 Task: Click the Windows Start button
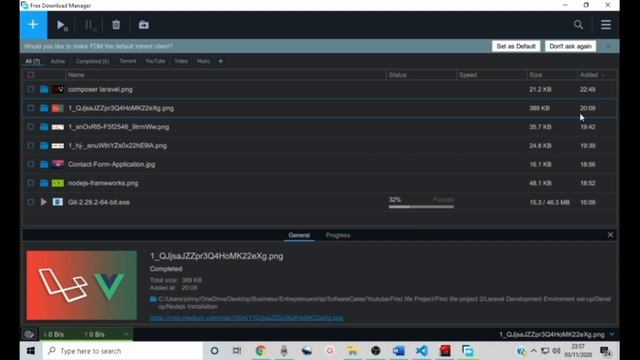[31, 351]
